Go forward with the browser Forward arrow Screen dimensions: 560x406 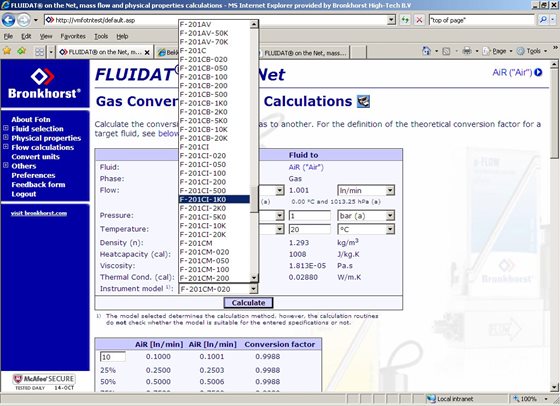pyautogui.click(x=24, y=20)
